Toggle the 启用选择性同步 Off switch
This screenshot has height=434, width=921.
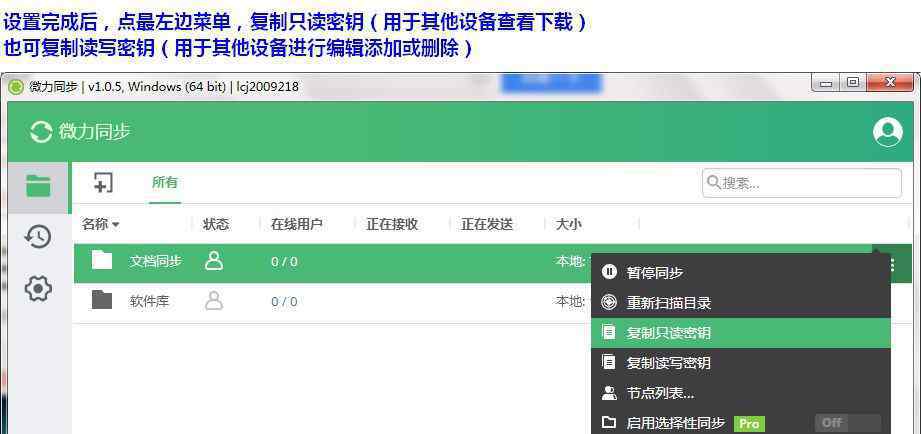[848, 423]
